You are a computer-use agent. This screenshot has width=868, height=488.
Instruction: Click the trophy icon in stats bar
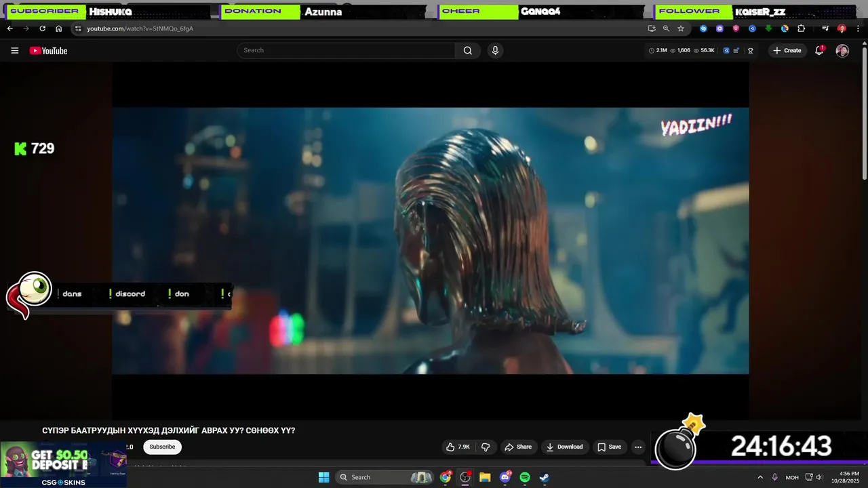(751, 50)
